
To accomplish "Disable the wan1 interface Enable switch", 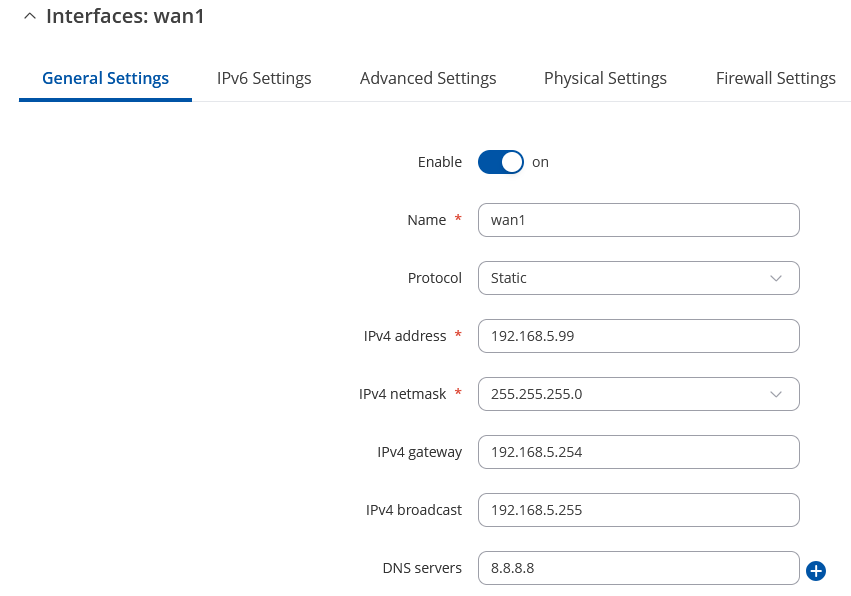I will click(500, 162).
